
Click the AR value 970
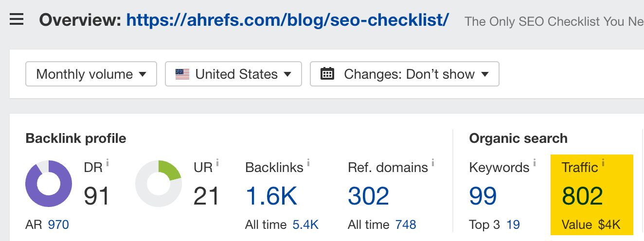[x=58, y=225]
